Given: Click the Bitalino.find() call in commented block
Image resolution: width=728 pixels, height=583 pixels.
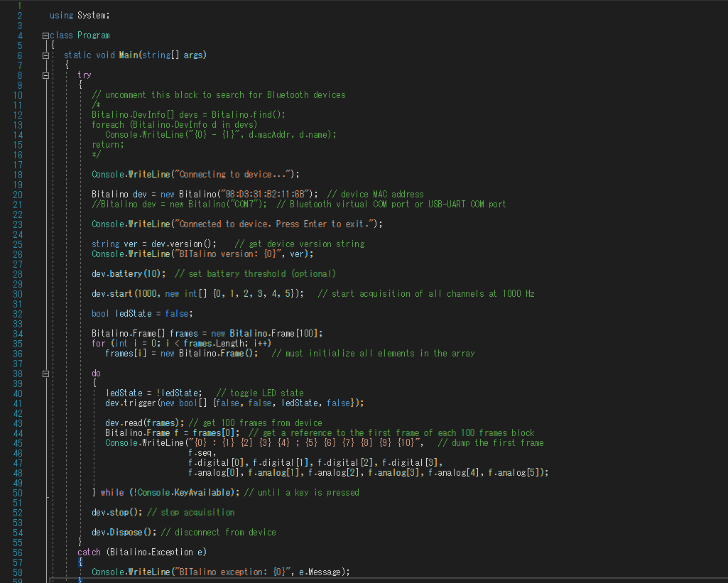Looking at the screenshot, I should tap(249, 114).
